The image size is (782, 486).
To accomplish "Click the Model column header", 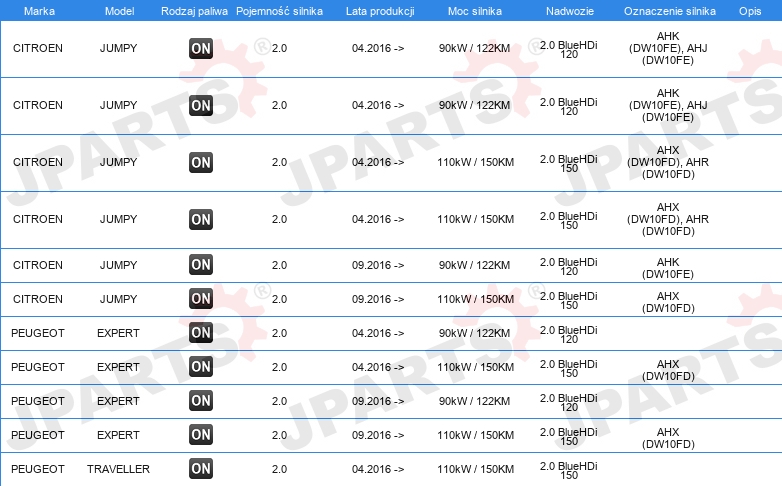I will pyautogui.click(x=119, y=11).
